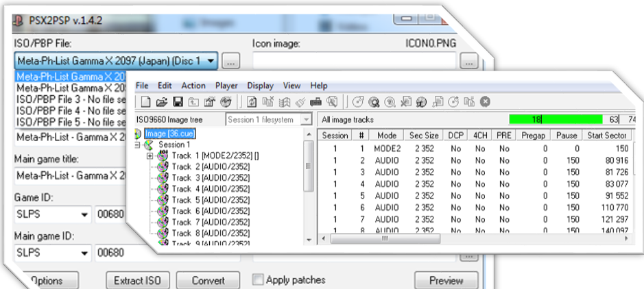Click the start sector value 80 916
The image size is (644, 289).
click(x=617, y=160)
